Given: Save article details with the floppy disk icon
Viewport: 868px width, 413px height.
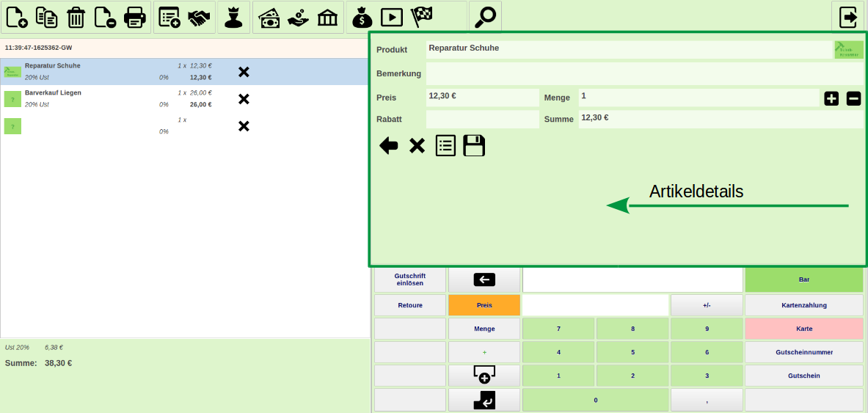Looking at the screenshot, I should click(x=474, y=145).
